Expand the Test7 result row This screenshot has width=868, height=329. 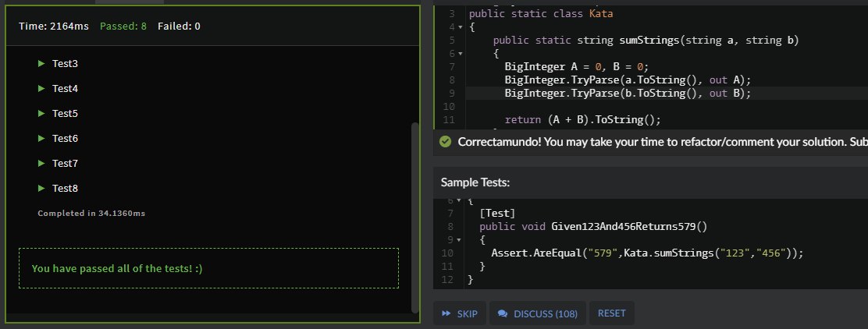58,163
